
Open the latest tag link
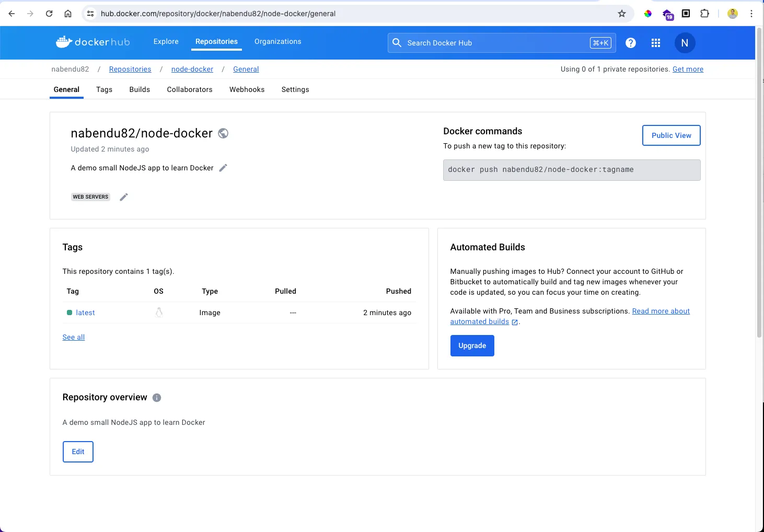tap(85, 313)
